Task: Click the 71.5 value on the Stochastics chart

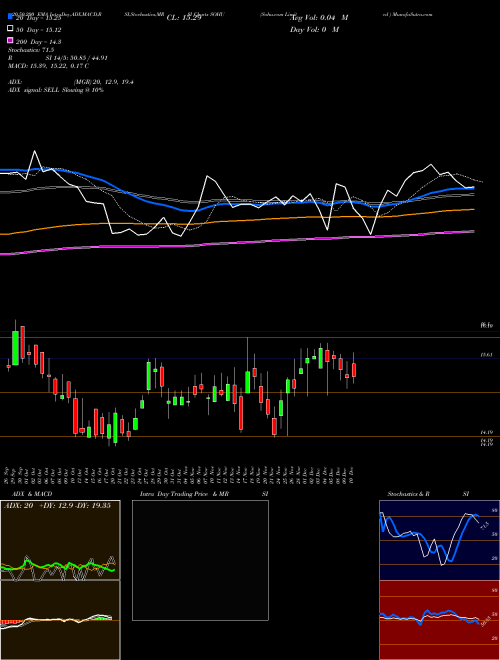Action: tap(484, 525)
